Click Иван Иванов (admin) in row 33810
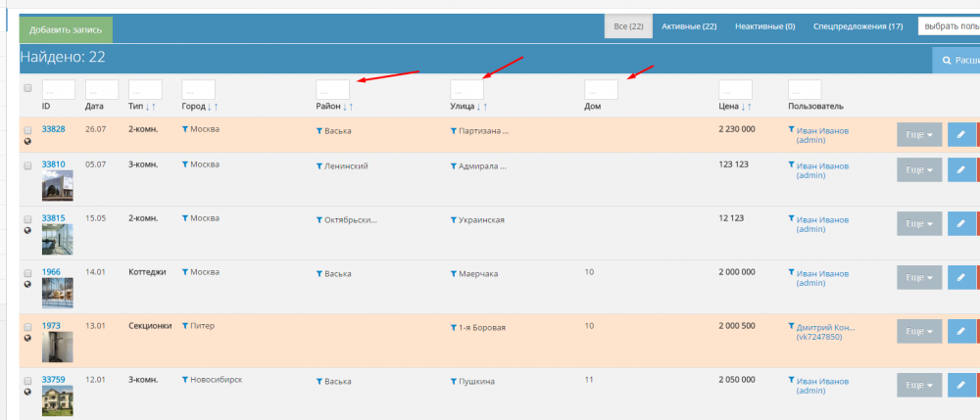 pyautogui.click(x=822, y=171)
